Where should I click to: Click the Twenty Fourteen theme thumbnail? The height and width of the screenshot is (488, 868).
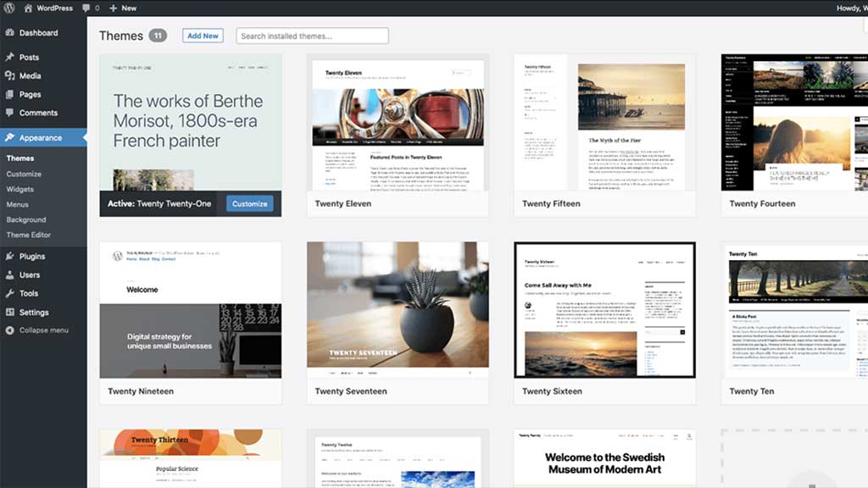pos(794,122)
